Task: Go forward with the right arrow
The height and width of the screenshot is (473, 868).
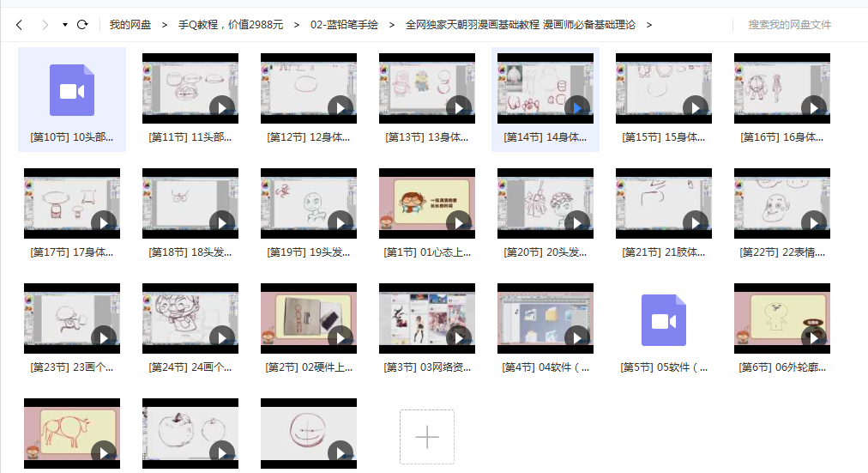Action: pyautogui.click(x=45, y=25)
